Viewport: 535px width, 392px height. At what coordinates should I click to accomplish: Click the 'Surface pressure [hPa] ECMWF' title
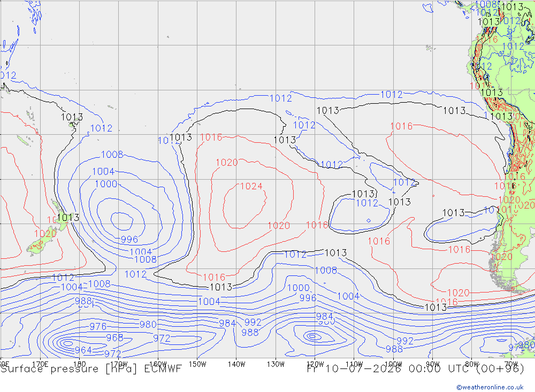91,369
